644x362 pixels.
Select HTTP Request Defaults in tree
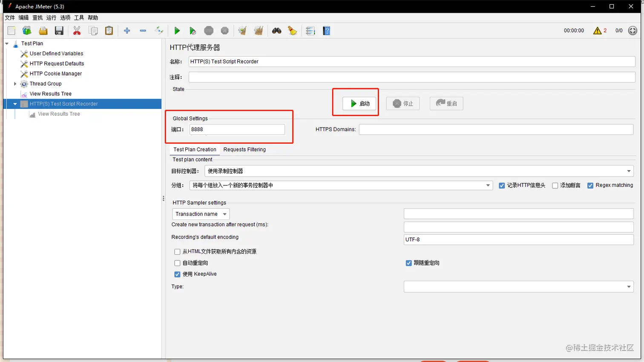point(57,64)
